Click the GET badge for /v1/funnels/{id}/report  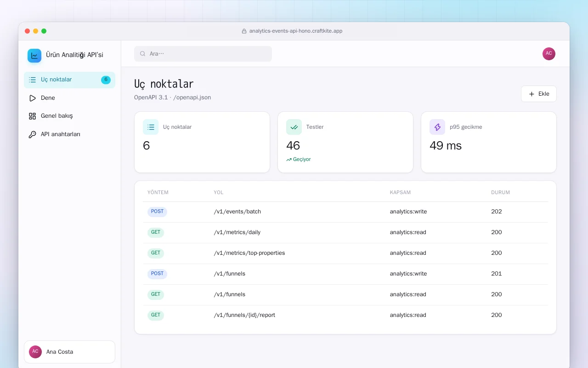[x=156, y=315]
